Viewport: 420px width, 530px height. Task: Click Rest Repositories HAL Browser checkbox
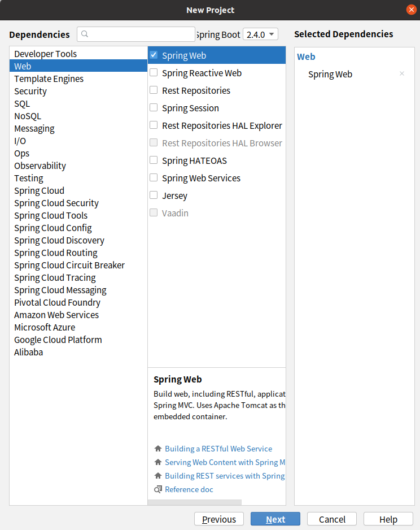154,142
